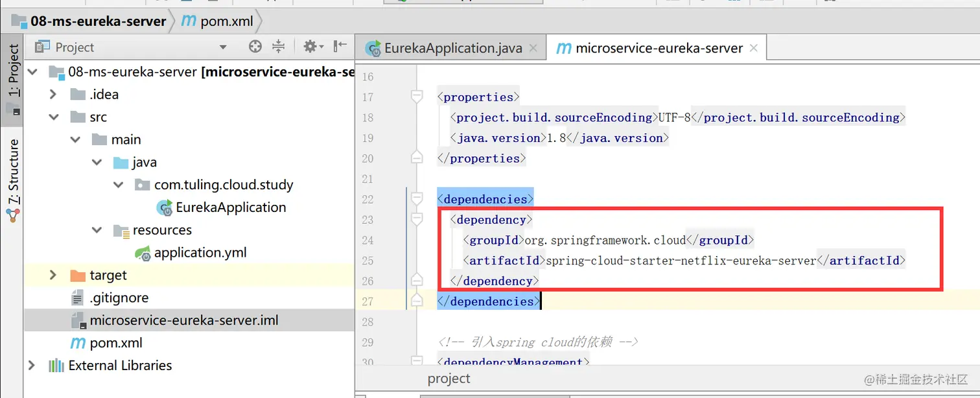Collapse the java folder

pyautogui.click(x=97, y=162)
